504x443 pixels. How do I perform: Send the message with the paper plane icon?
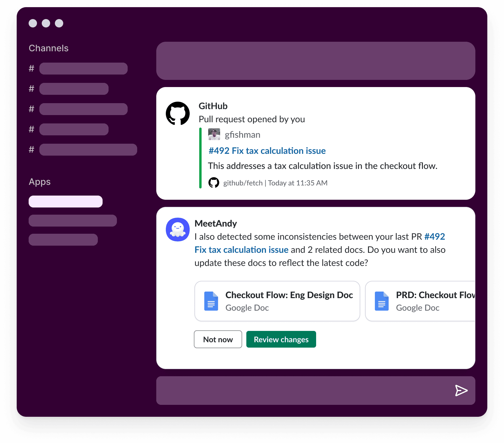(x=461, y=391)
